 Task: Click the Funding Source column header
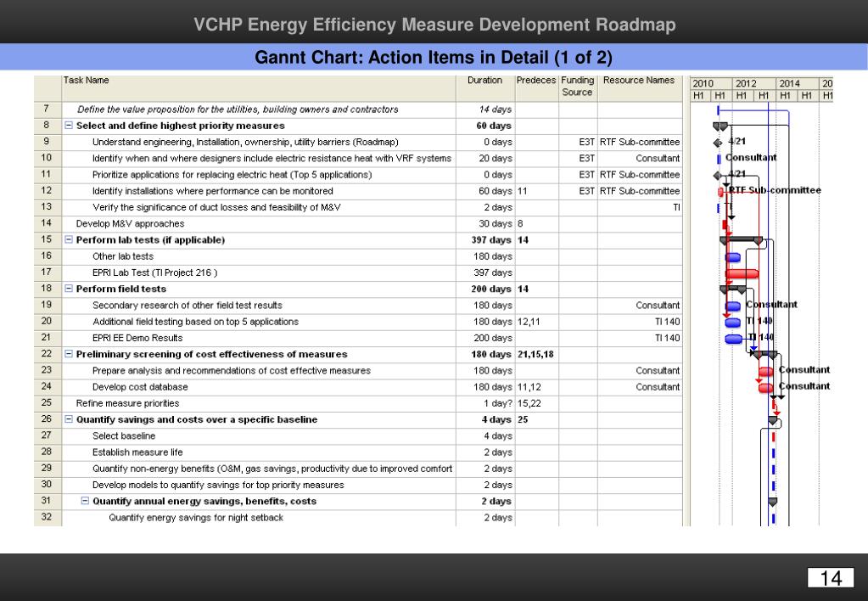[x=578, y=88]
